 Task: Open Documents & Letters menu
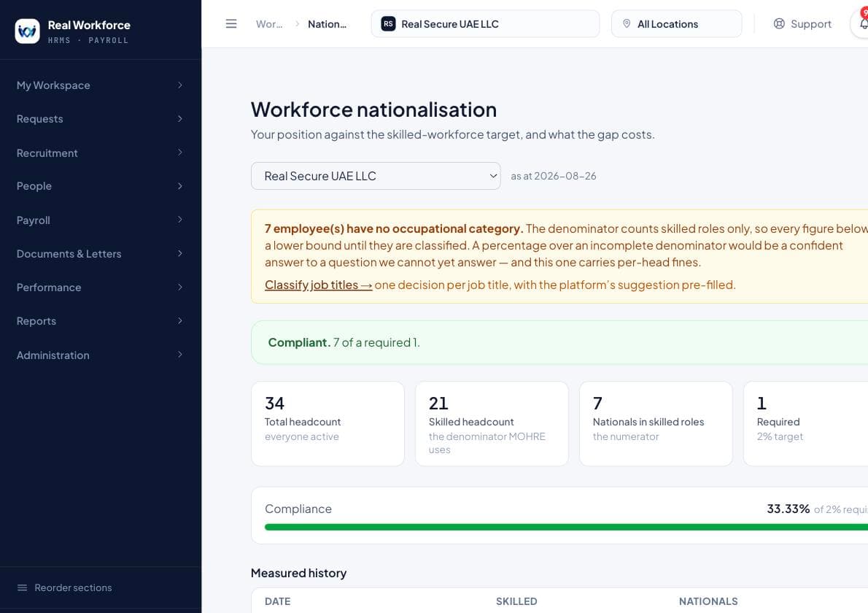pyautogui.click(x=100, y=254)
